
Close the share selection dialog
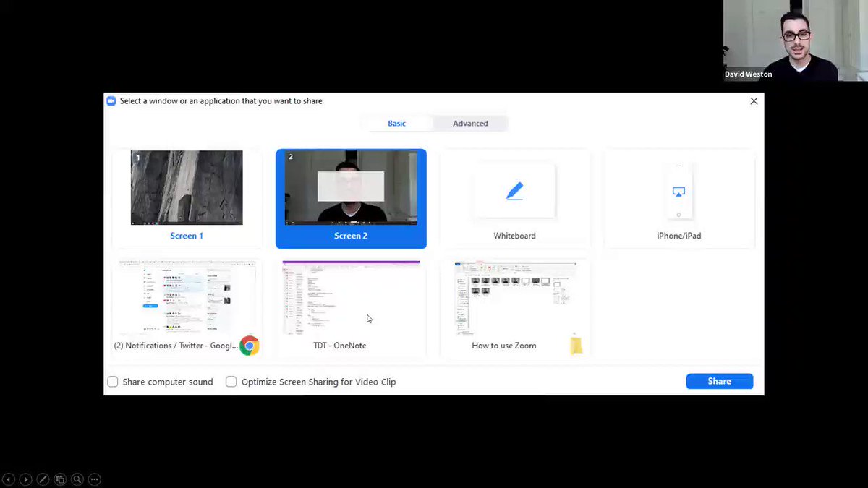click(x=754, y=101)
